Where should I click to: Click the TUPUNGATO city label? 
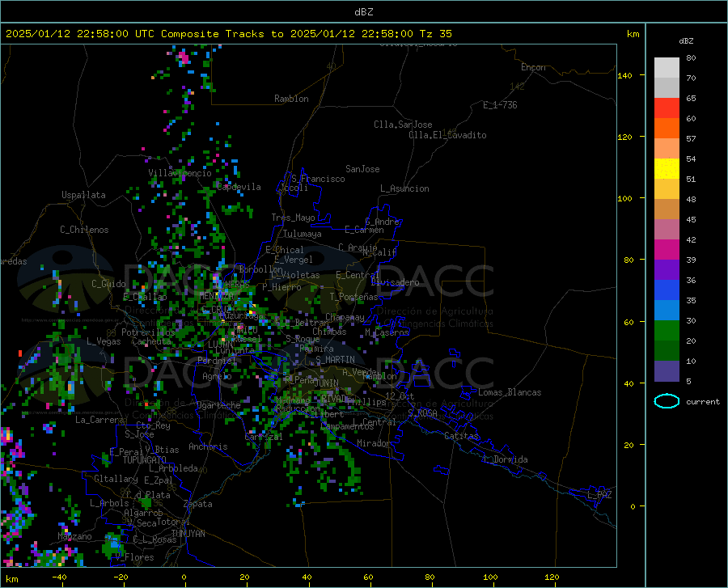tap(145, 460)
